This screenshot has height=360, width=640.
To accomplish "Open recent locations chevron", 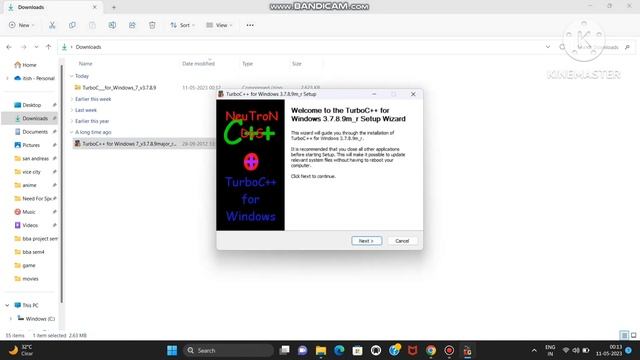I will point(36,47).
